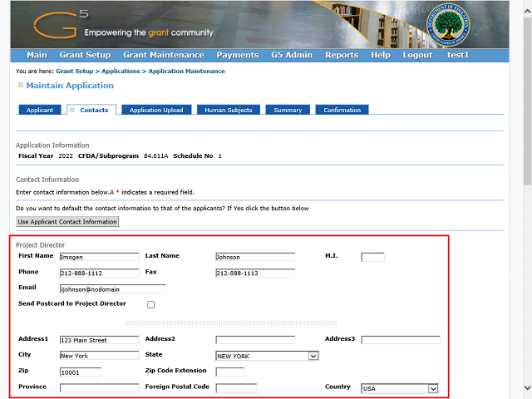This screenshot has width=532, height=399.
Task: Open the Country dropdown showing USA
Action: point(400,388)
